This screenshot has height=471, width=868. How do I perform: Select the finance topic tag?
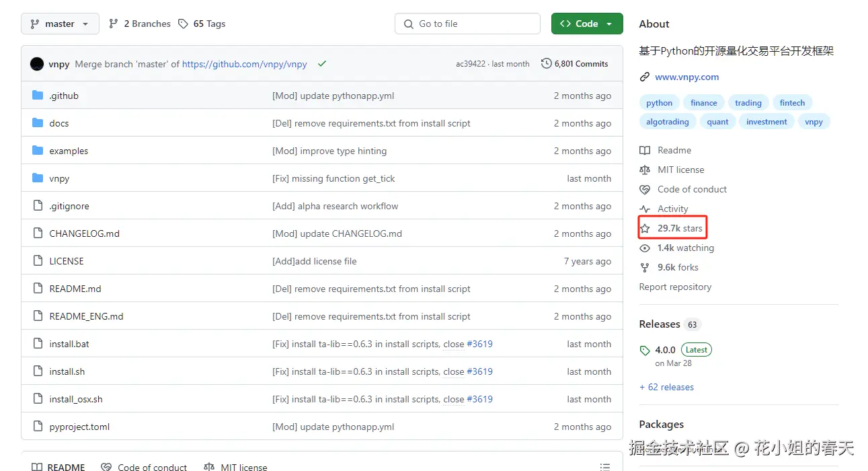[x=704, y=103]
